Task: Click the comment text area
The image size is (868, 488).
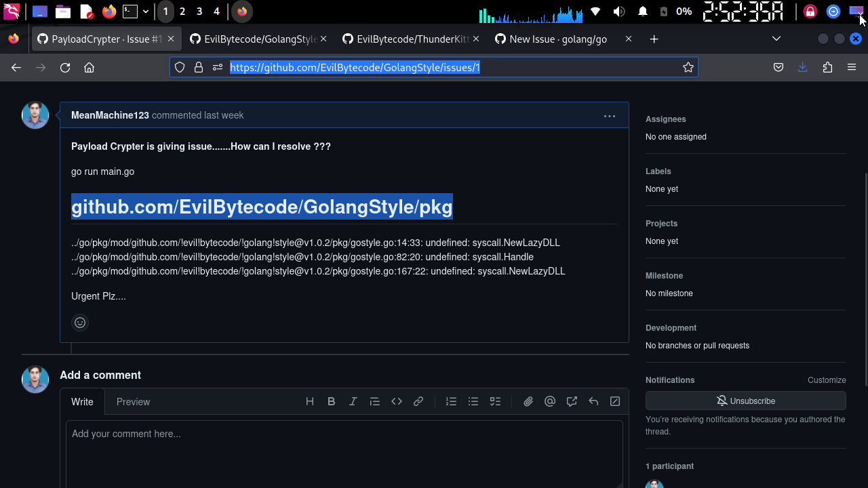Action: pos(344,454)
